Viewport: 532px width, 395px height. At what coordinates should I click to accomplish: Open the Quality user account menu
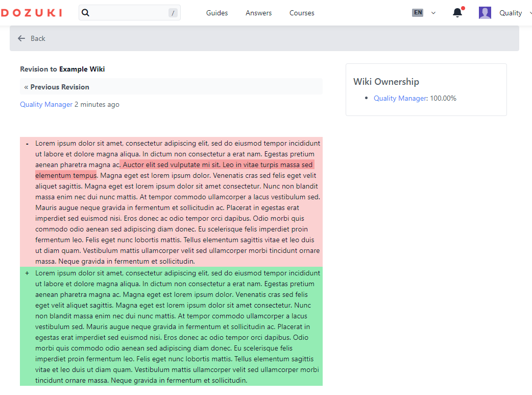pyautogui.click(x=510, y=13)
